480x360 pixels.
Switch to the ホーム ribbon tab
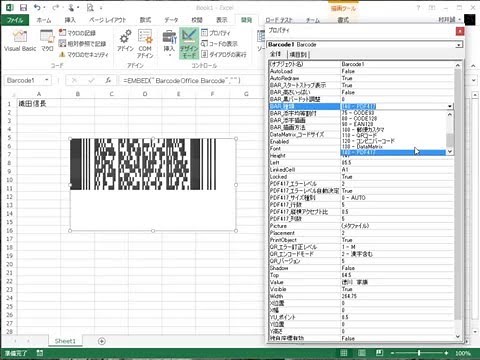click(44, 20)
